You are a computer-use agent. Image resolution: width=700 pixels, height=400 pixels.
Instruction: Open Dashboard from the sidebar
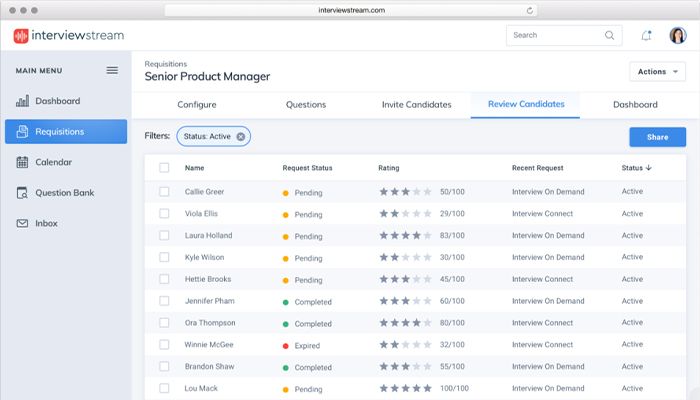57,101
